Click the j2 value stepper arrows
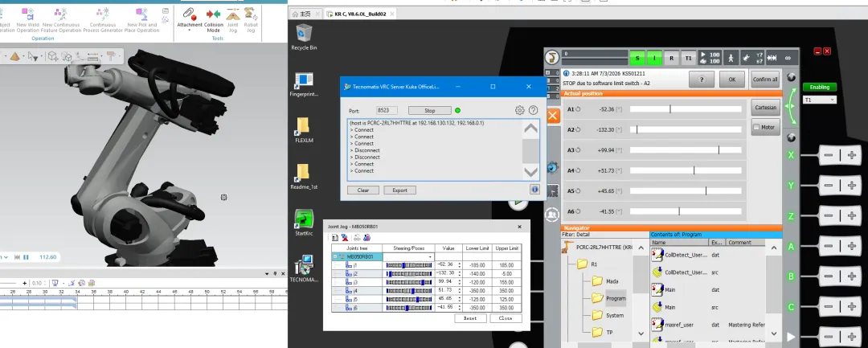 460,274
